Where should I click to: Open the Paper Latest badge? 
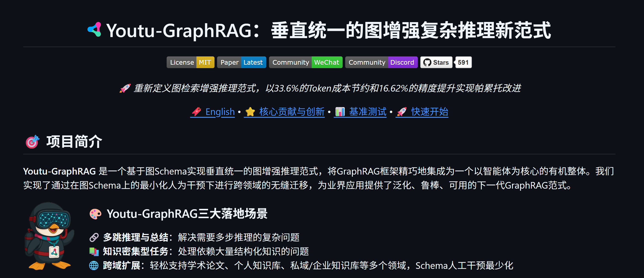coord(242,62)
